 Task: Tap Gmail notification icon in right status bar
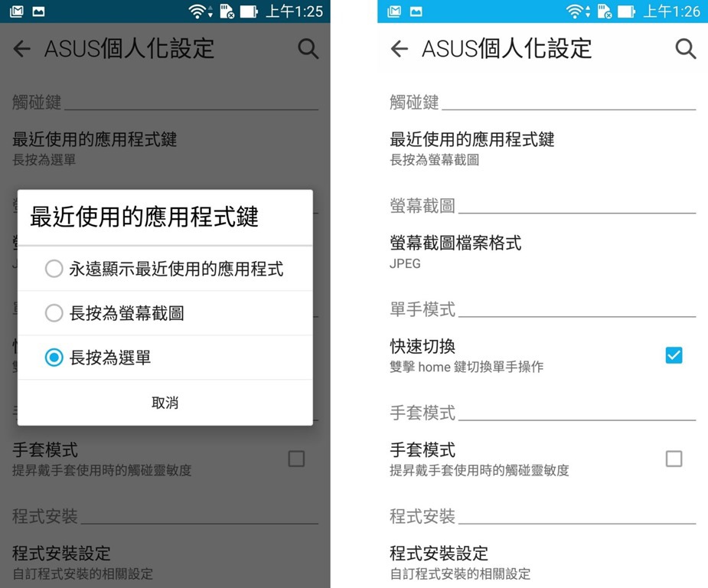[393, 11]
